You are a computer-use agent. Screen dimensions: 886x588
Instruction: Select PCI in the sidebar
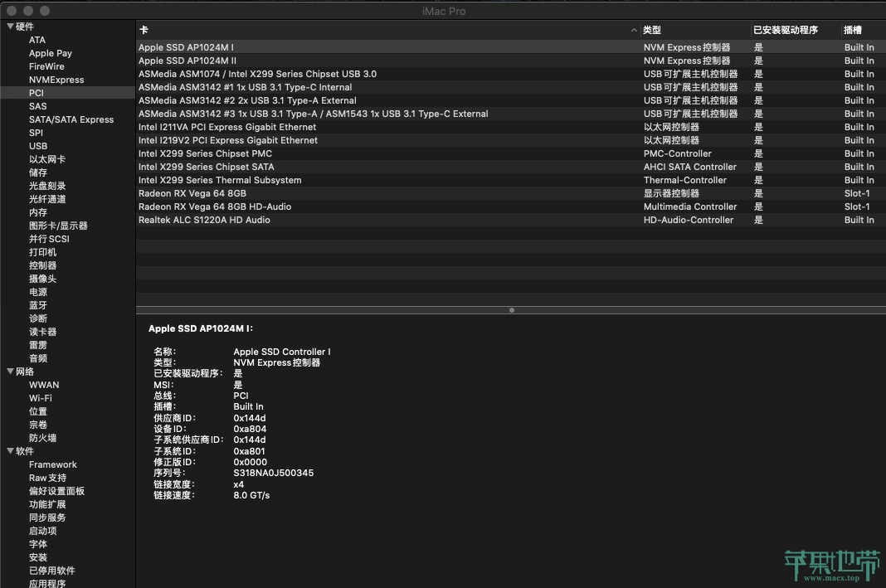tap(37, 93)
